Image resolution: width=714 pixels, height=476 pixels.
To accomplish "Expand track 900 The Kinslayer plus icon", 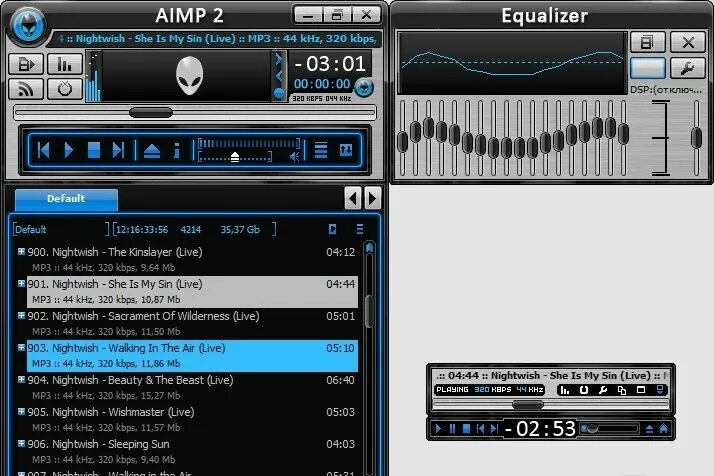I will (x=21, y=251).
